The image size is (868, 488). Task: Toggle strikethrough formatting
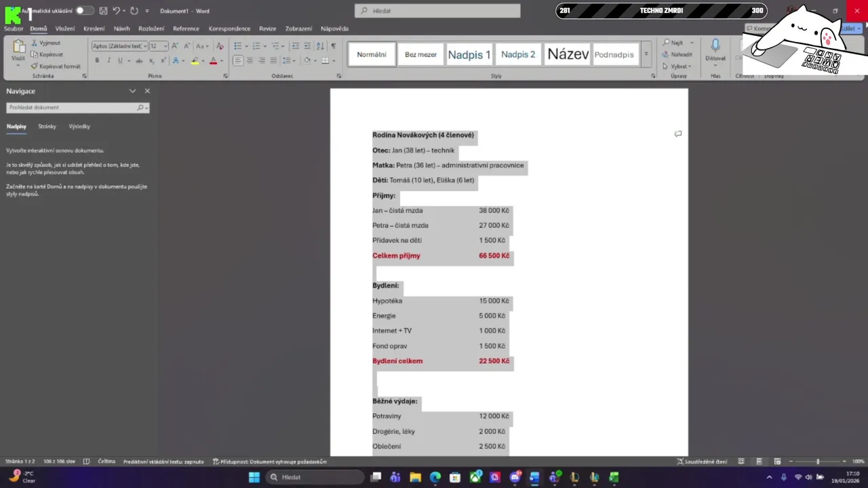pos(139,60)
